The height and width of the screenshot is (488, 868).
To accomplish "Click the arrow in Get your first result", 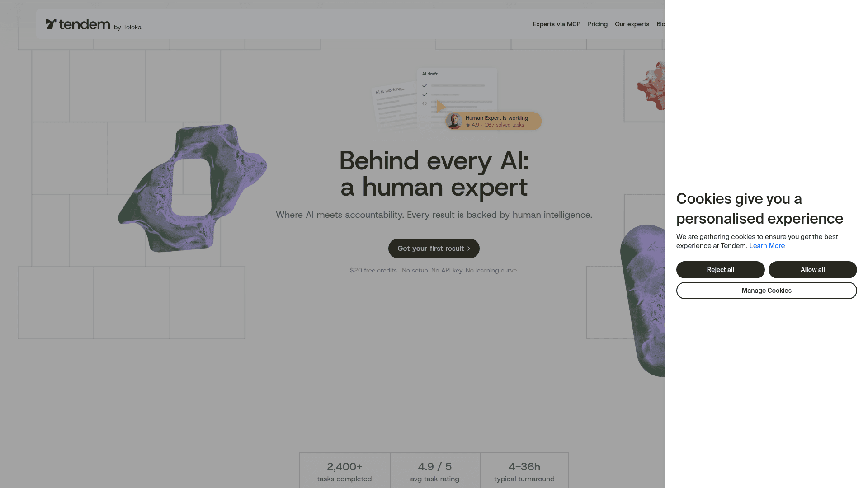I will 469,249.
